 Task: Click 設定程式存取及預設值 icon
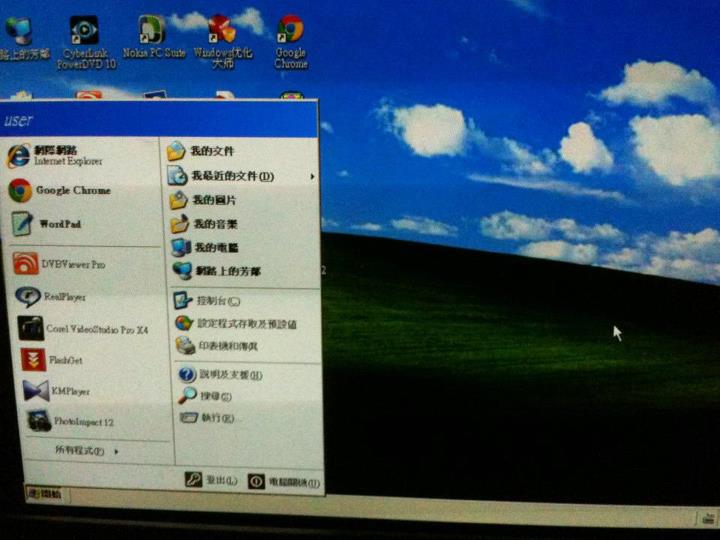click(x=184, y=323)
